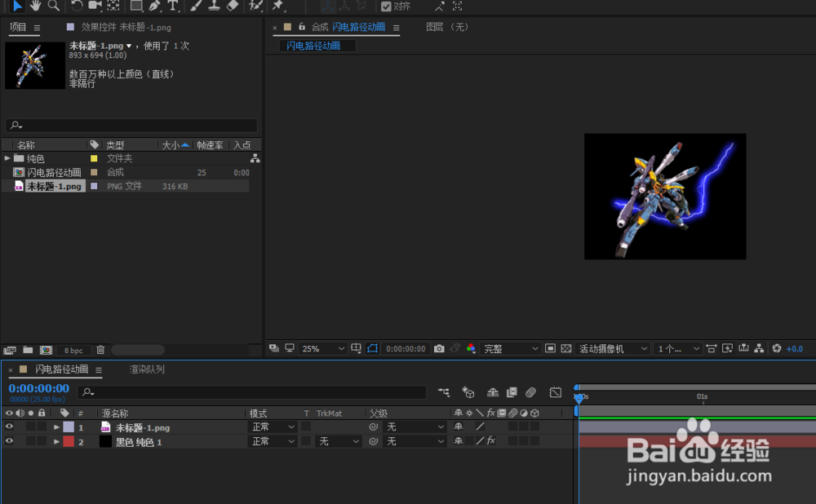This screenshot has width=816, height=504.
Task: Enable motion blur for the composition
Action: (531, 392)
